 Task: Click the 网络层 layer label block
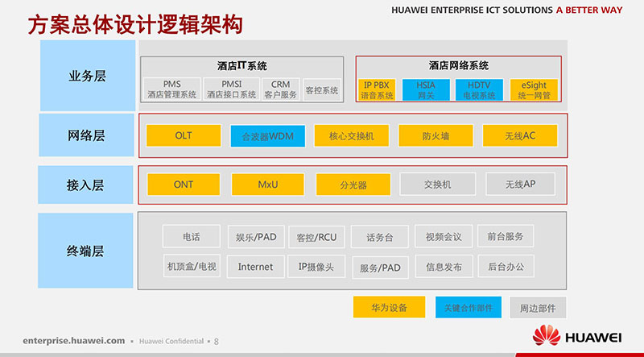[86, 135]
